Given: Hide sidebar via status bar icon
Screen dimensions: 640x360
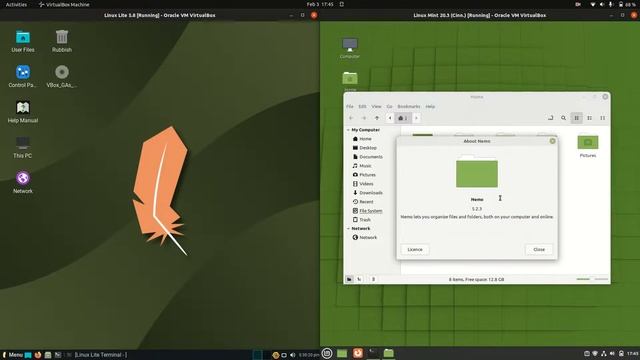Looking at the screenshot, I should 373,279.
